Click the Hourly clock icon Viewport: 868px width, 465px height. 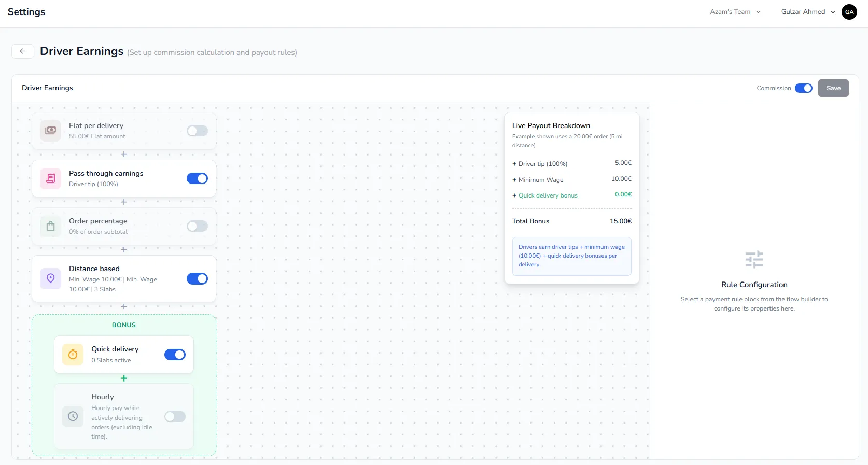73,416
